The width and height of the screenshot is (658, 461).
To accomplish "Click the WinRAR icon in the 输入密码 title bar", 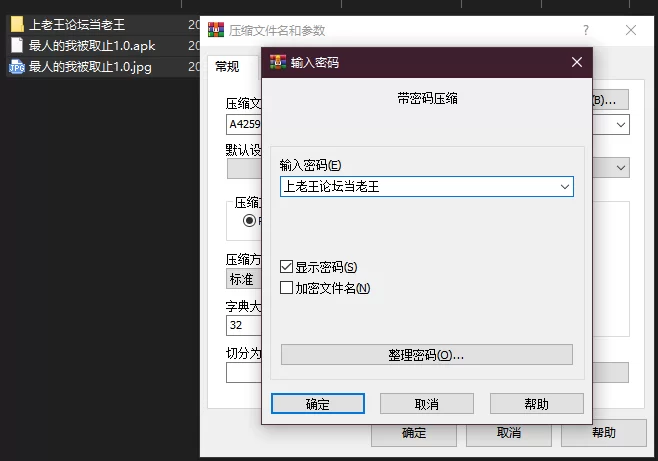I will [x=277, y=63].
